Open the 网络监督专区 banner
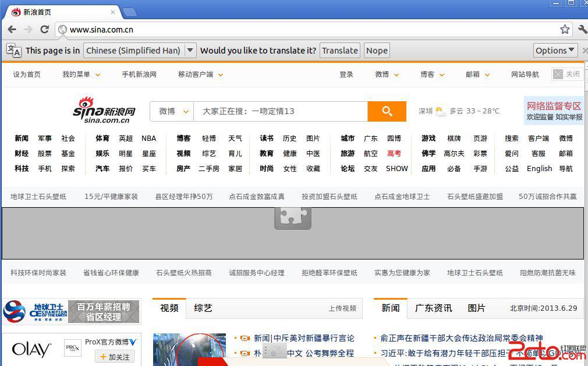The width and height of the screenshot is (588, 366). click(x=554, y=111)
